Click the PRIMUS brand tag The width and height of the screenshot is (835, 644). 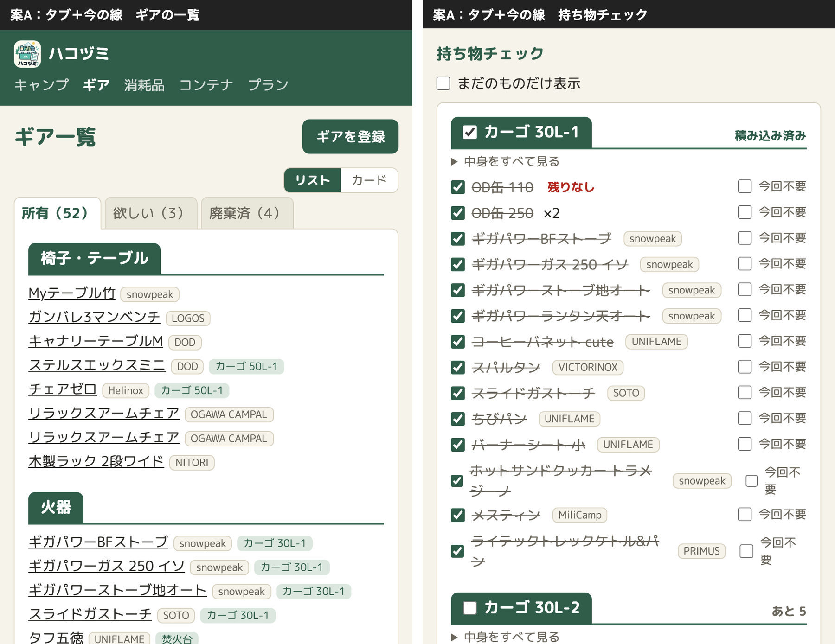click(x=701, y=551)
